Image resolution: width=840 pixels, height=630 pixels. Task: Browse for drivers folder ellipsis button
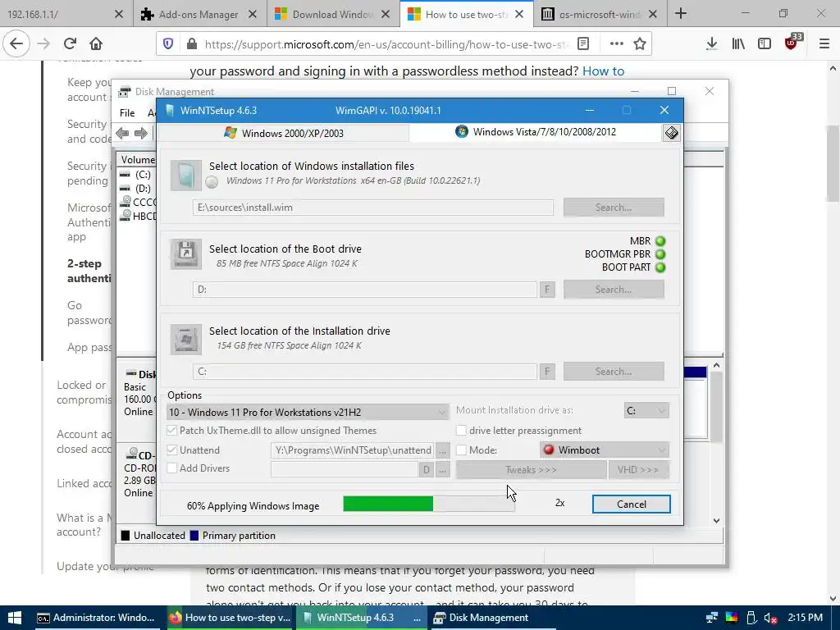pos(442,470)
